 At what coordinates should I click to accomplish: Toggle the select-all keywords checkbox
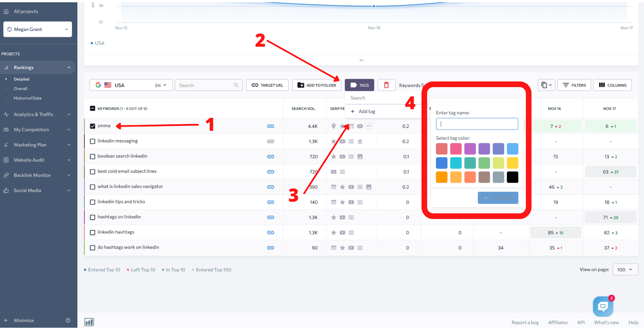point(93,109)
